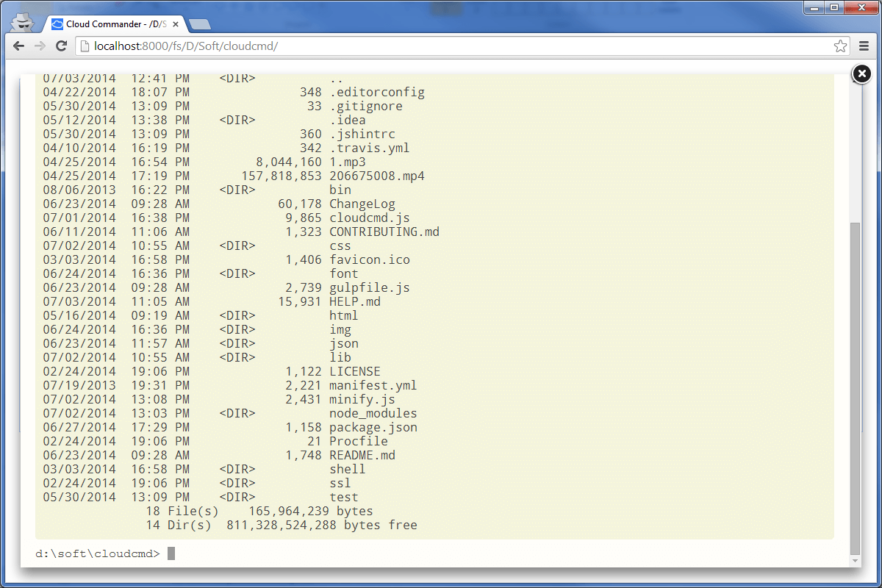Close the console overlay with the X icon
Image resolution: width=882 pixels, height=588 pixels.
[862, 73]
